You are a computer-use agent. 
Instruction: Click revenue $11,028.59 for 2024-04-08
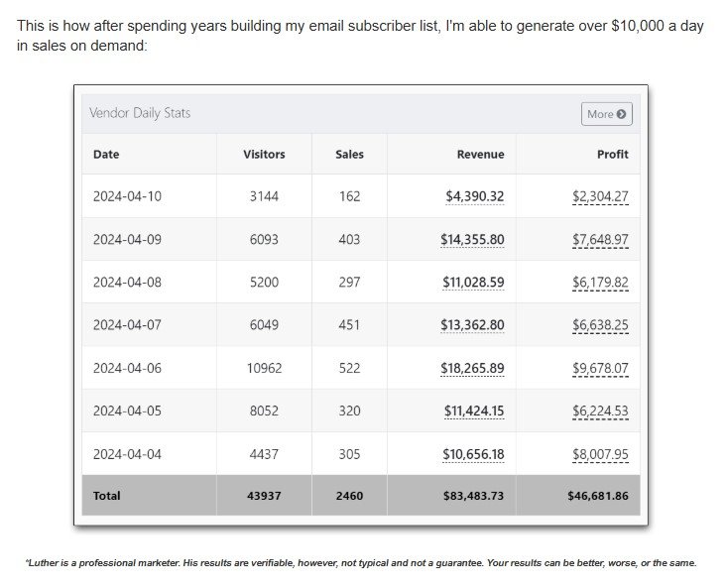pyautogui.click(x=473, y=282)
